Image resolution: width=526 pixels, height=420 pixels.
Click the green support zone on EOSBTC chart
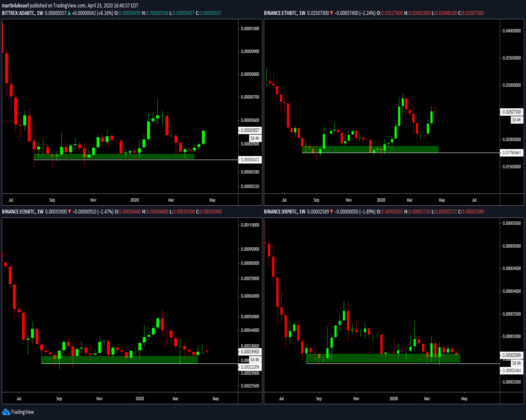pyautogui.click(x=119, y=359)
